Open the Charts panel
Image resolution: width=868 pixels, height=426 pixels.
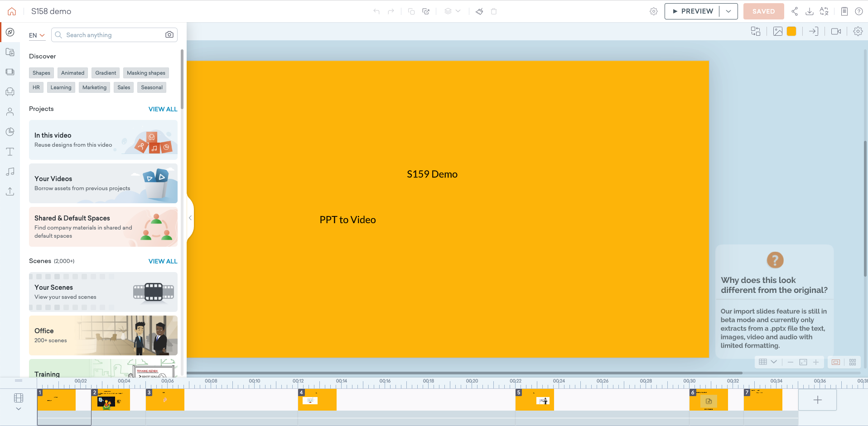point(10,132)
